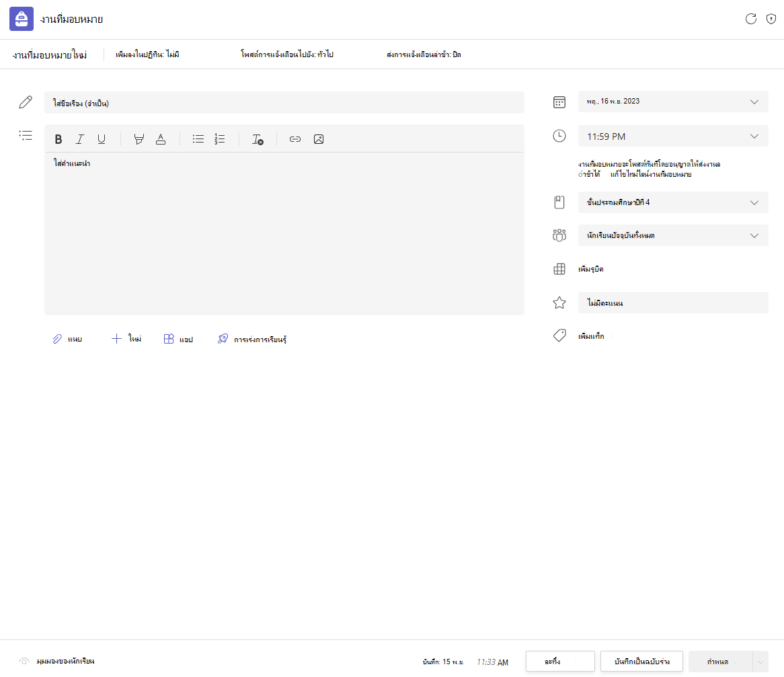Click the star points icon
The image size is (784, 677).
(x=559, y=303)
